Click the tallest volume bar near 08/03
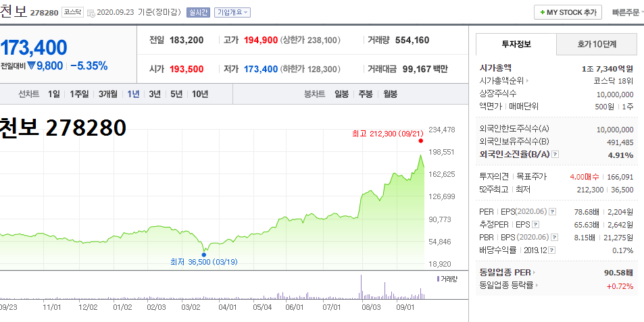This screenshot has width=644, height=322. click(x=361, y=286)
